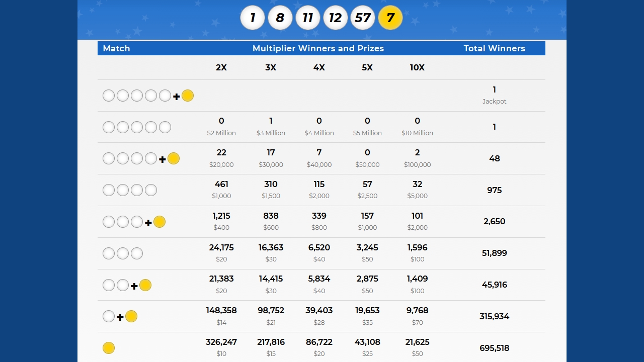Select the winning number 8 ball
The height and width of the screenshot is (362, 644).
(x=280, y=18)
